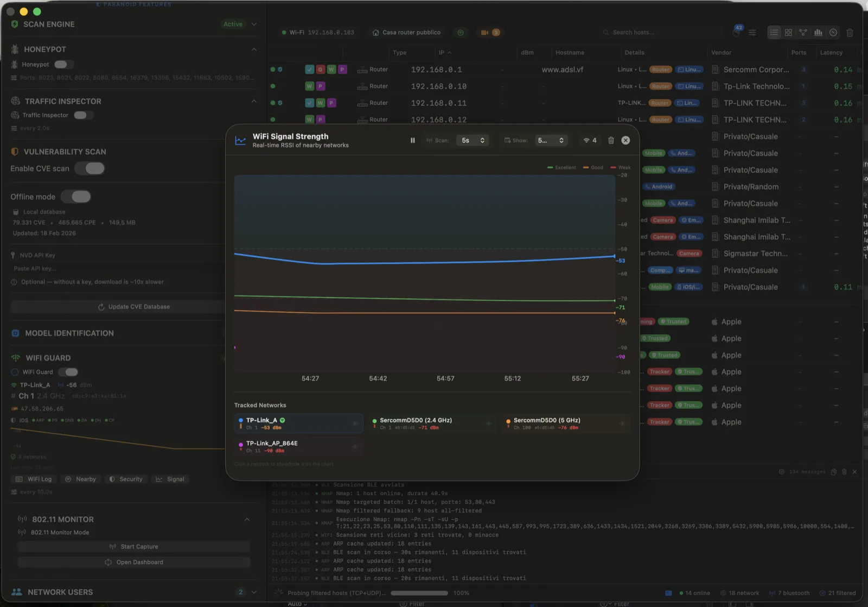Screen dimensions: 868x607
Task: Toggle visibility of TP-Link_A on the chart
Action: tap(355, 423)
